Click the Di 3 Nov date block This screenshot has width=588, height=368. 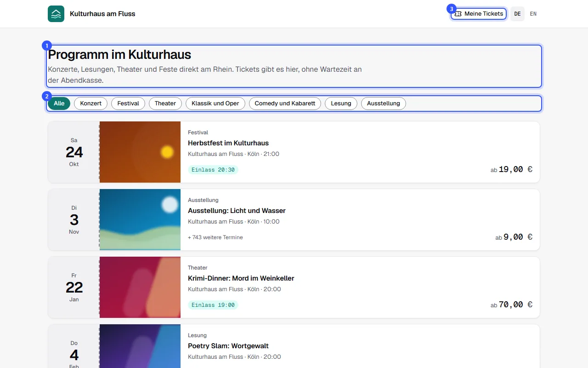tap(74, 220)
